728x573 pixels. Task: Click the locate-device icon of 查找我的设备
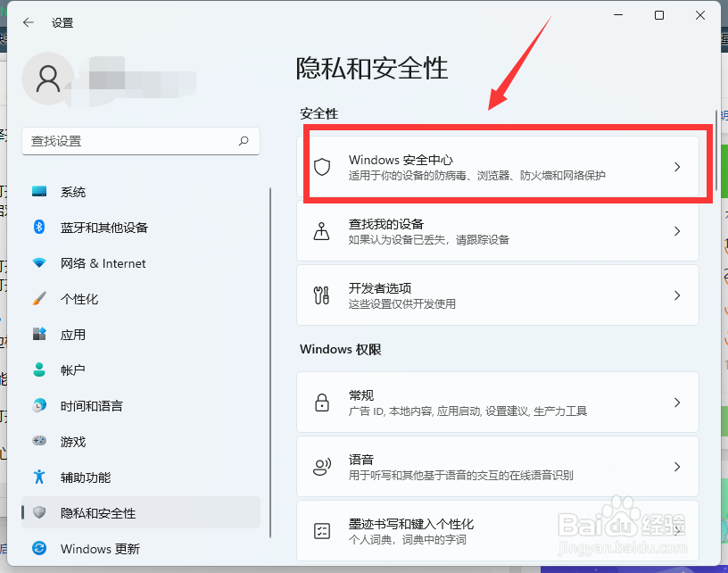pyautogui.click(x=322, y=231)
